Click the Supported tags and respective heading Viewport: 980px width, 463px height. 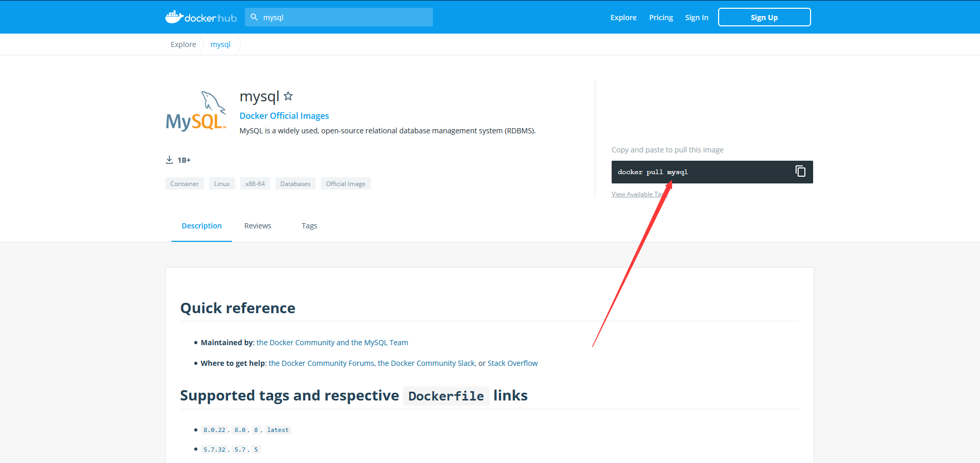(x=354, y=396)
